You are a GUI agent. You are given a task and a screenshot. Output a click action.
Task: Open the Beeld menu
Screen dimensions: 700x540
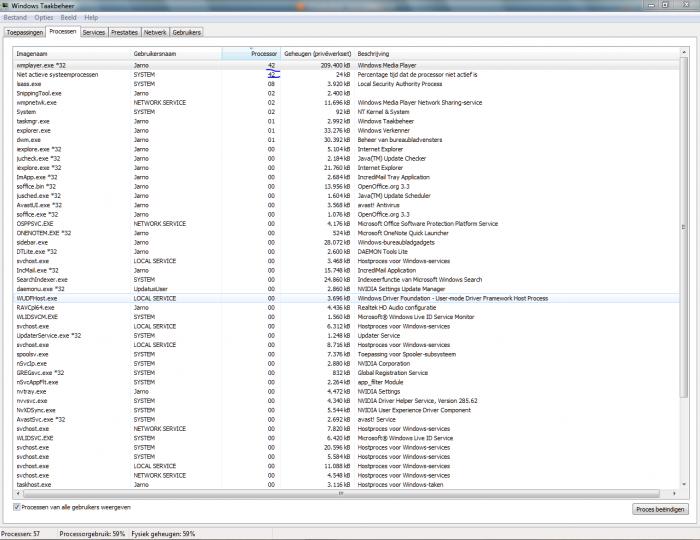point(69,18)
